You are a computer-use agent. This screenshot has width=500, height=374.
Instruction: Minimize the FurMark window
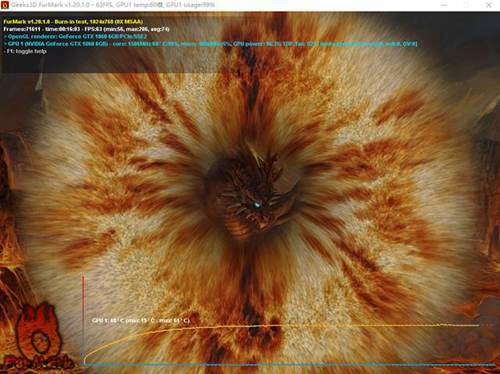444,5
